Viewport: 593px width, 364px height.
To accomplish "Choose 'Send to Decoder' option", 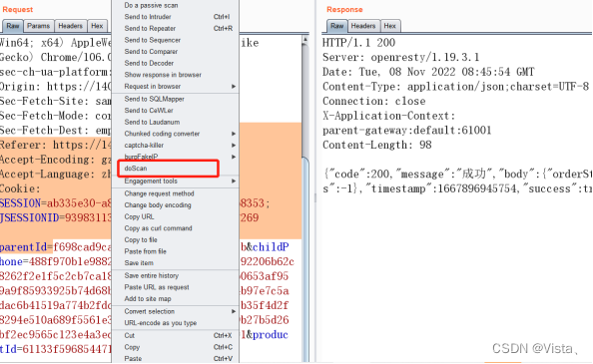I will click(176, 63).
